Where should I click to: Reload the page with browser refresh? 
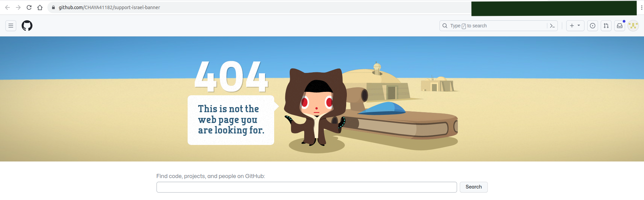(29, 7)
